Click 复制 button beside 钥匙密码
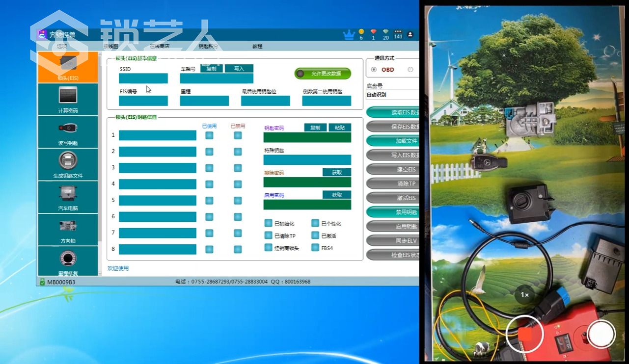 point(315,128)
